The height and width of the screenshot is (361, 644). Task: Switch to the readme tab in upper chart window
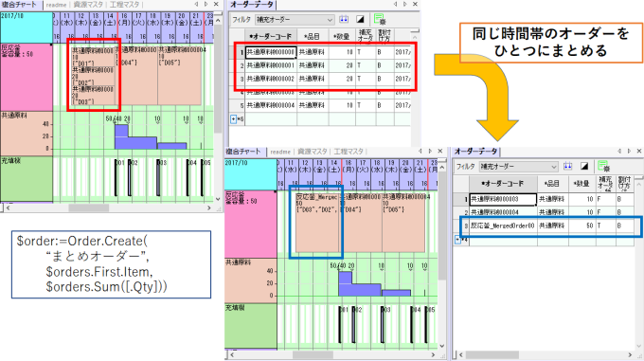coord(56,5)
